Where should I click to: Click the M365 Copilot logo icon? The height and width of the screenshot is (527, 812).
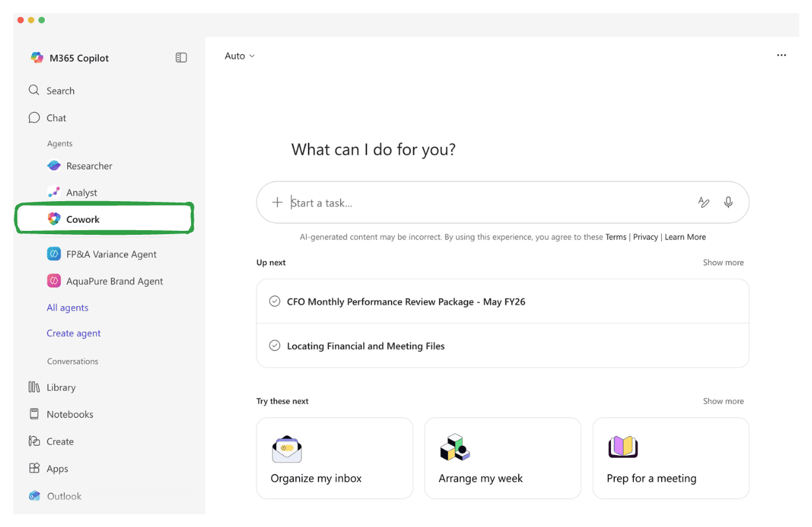[37, 58]
